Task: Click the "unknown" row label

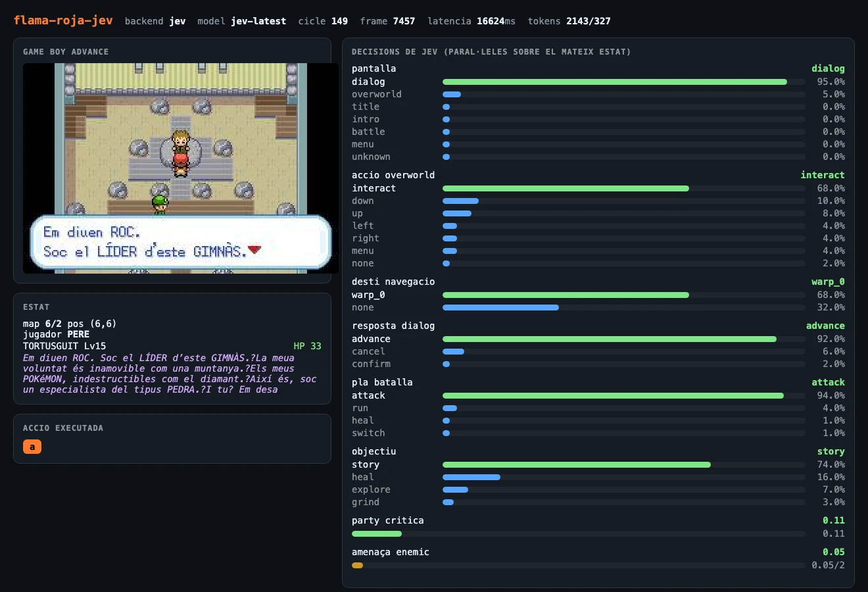Action: [371, 157]
